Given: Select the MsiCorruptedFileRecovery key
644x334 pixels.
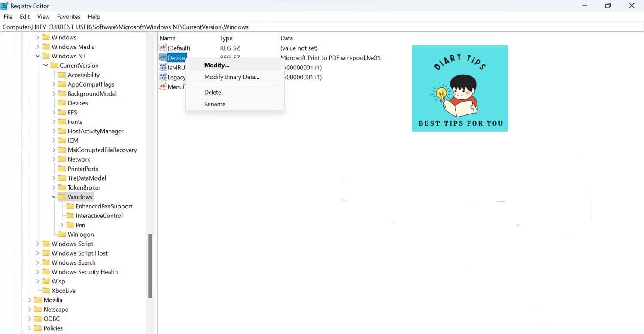Looking at the screenshot, I should 102,150.
